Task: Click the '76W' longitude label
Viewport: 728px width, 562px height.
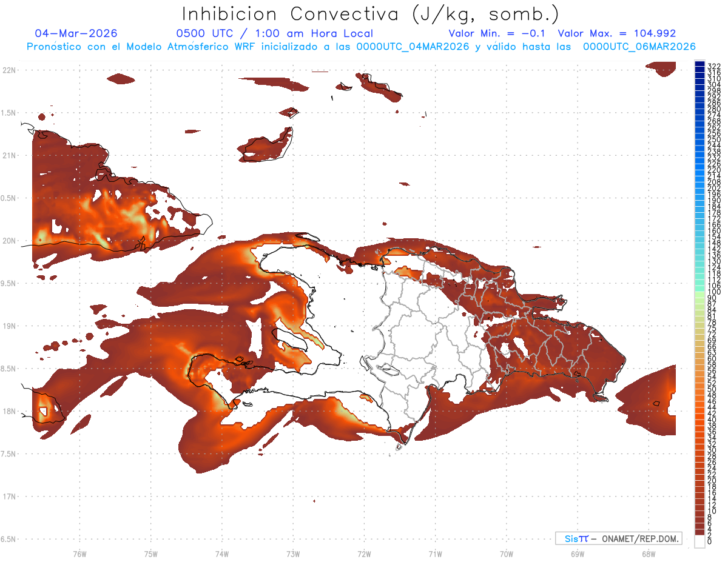Action: tap(79, 553)
